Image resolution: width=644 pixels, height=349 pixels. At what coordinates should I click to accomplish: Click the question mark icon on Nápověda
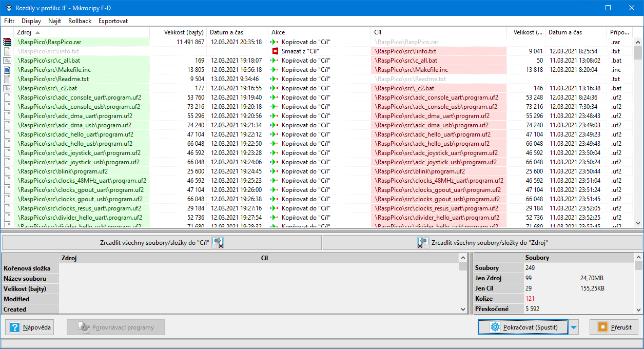pyautogui.click(x=15, y=327)
